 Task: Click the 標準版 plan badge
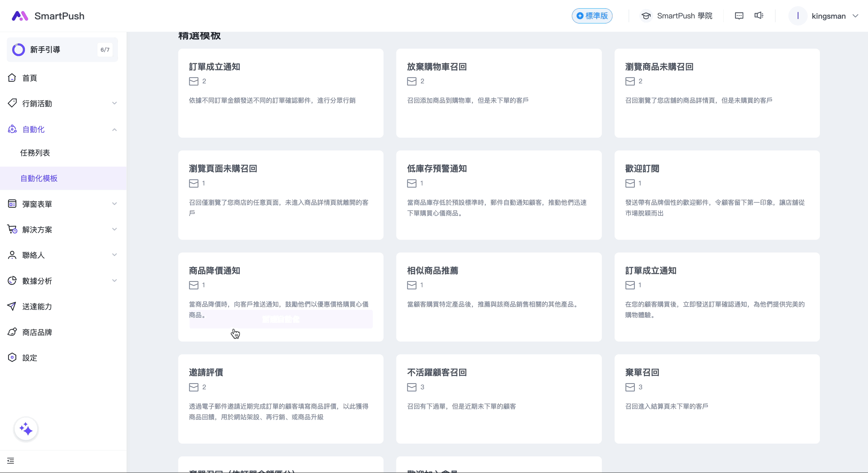point(592,16)
